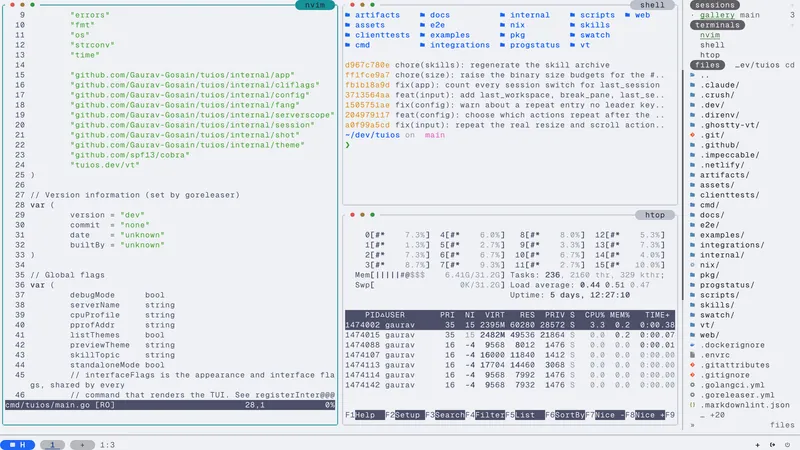The image size is (800, 450).
Task: Select htop in terminals list
Action: (x=710, y=55)
